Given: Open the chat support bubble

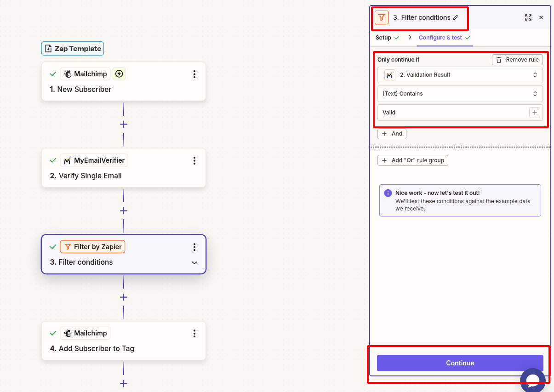Looking at the screenshot, I should 532,380.
